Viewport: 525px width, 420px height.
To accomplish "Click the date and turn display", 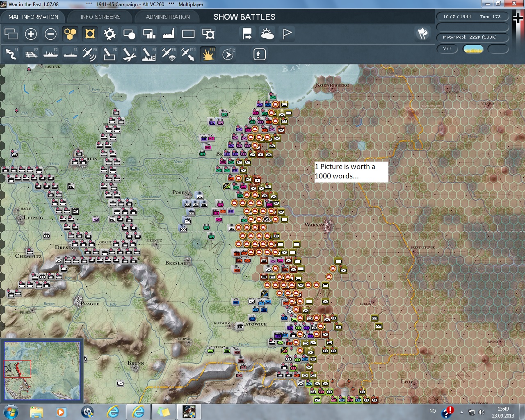I will coord(472,17).
